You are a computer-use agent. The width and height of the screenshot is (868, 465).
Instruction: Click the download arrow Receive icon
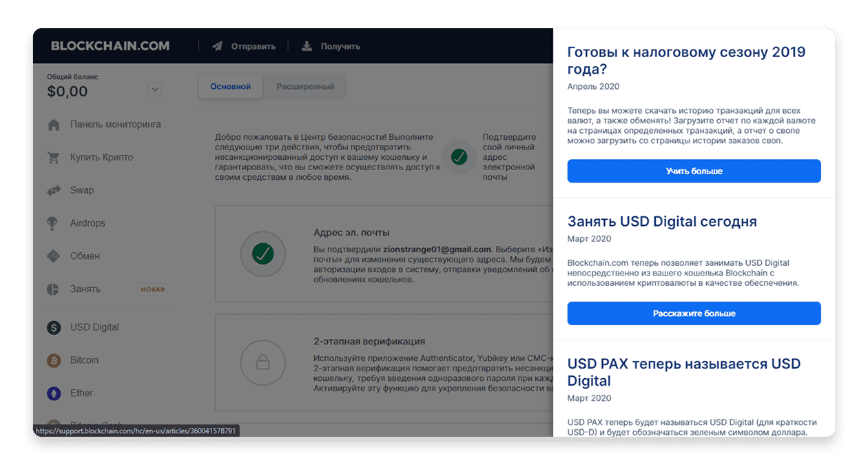tap(307, 46)
